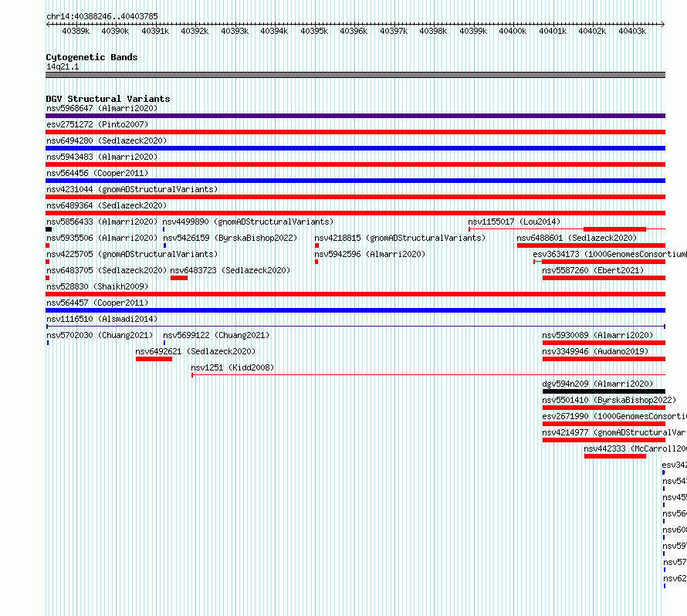Screen dimensions: 687x616
Task: Open the nsv1116510 (Alsmadi2014) label
Action: coord(102,319)
